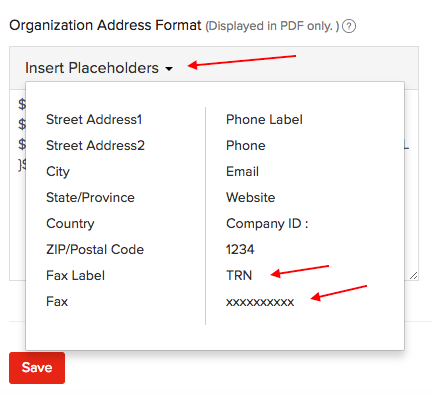
Task: Insert the TRN placeholder
Action: click(x=239, y=275)
